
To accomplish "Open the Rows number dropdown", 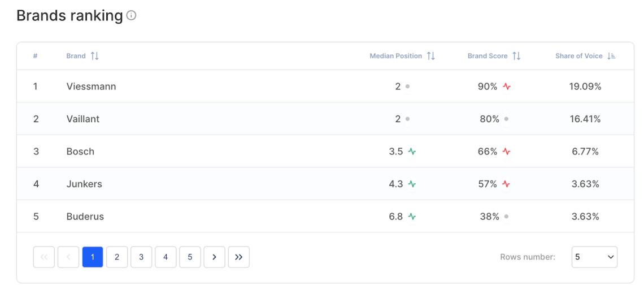I will (594, 257).
